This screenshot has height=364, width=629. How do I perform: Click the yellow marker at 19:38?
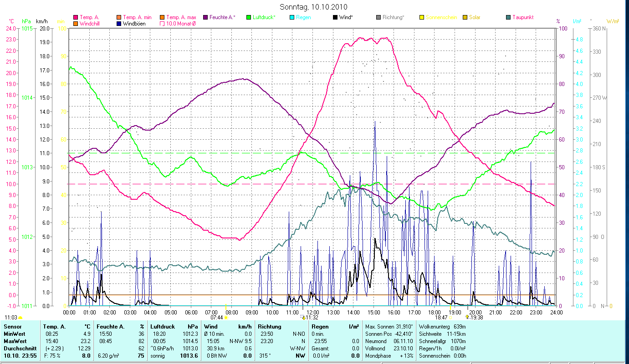[x=467, y=318]
